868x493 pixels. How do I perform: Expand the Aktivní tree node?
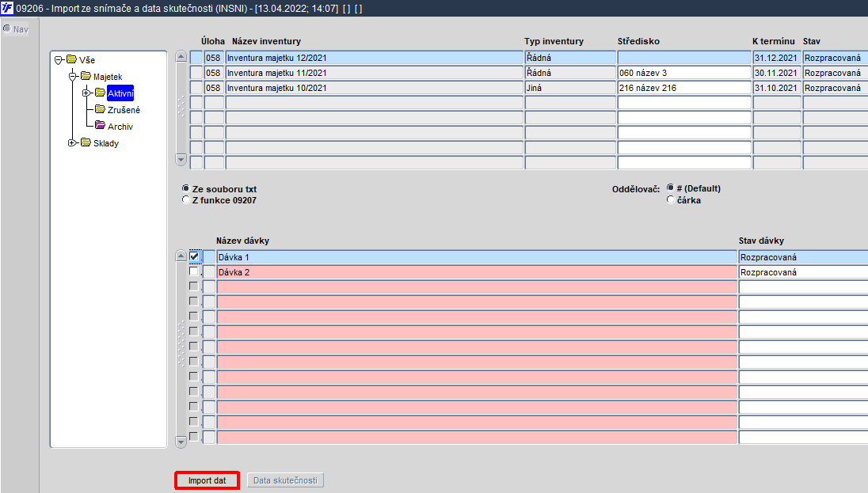click(86, 93)
